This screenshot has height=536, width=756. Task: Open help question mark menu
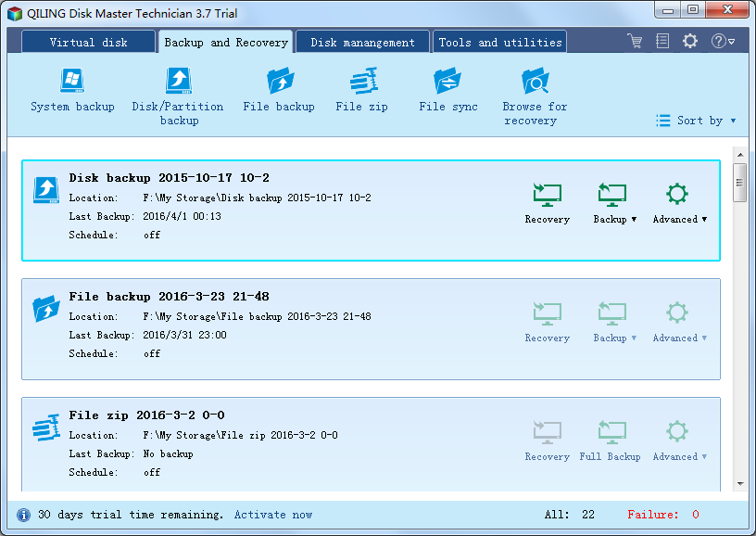click(x=723, y=41)
